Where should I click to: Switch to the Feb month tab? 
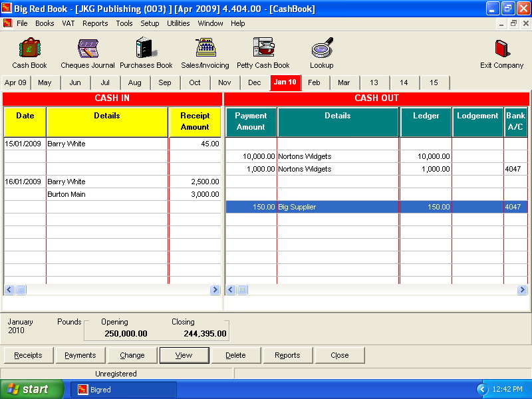coord(314,82)
